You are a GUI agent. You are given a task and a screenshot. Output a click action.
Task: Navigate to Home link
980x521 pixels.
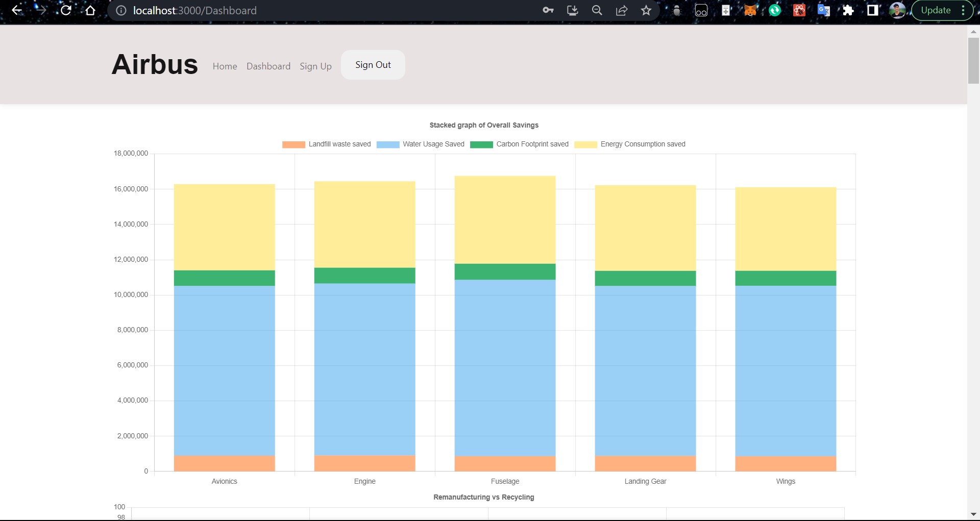(225, 66)
